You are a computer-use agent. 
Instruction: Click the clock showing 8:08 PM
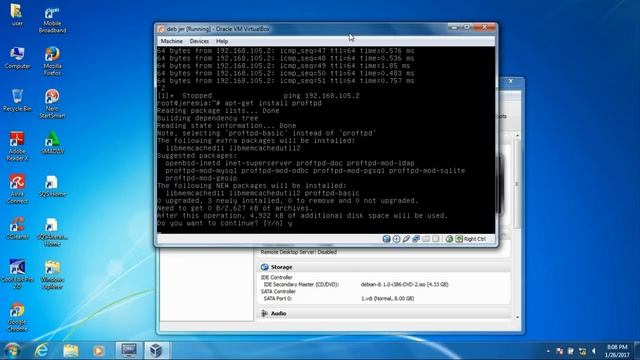pos(617,351)
